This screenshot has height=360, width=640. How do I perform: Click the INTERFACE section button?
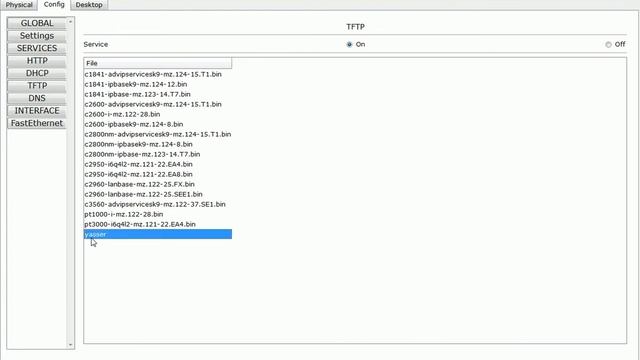click(37, 111)
